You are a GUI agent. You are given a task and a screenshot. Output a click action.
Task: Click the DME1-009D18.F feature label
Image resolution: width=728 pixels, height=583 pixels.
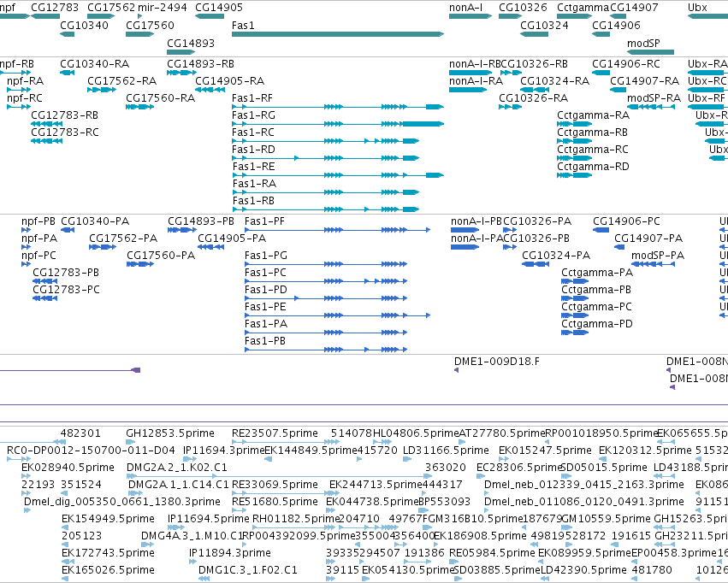tap(497, 362)
